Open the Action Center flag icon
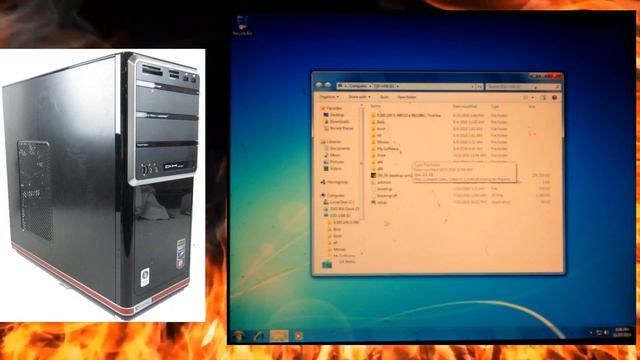The image size is (640, 360). point(599,333)
